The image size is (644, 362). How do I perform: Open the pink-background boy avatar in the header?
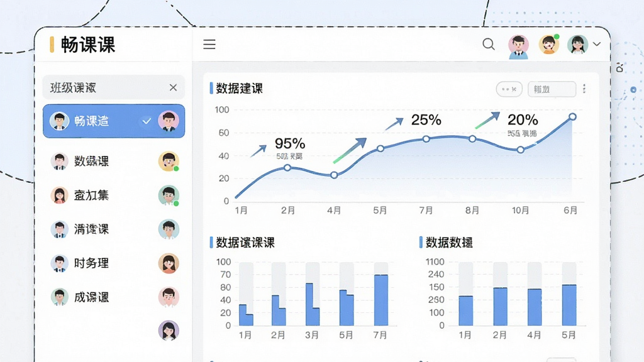coord(518,45)
